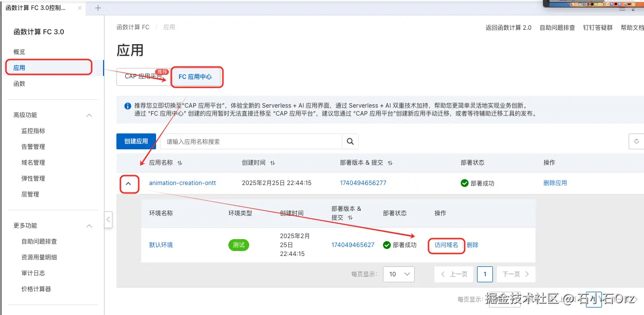
Task: Sort by 应用名称 column sort icon
Action: click(180, 163)
